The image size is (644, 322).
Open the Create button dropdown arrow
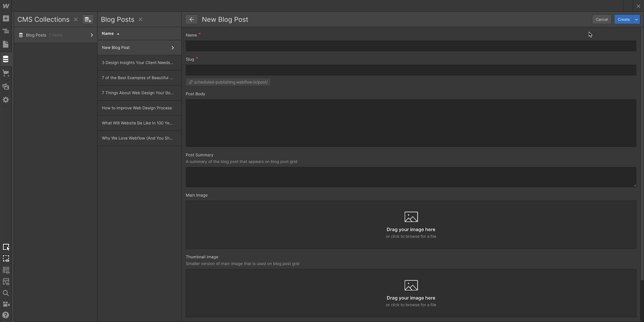(x=636, y=19)
